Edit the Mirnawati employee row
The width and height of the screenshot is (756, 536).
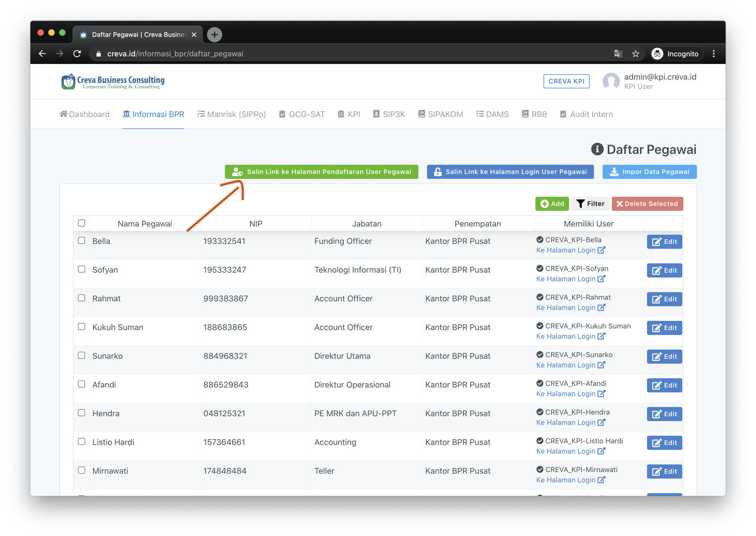coord(664,472)
